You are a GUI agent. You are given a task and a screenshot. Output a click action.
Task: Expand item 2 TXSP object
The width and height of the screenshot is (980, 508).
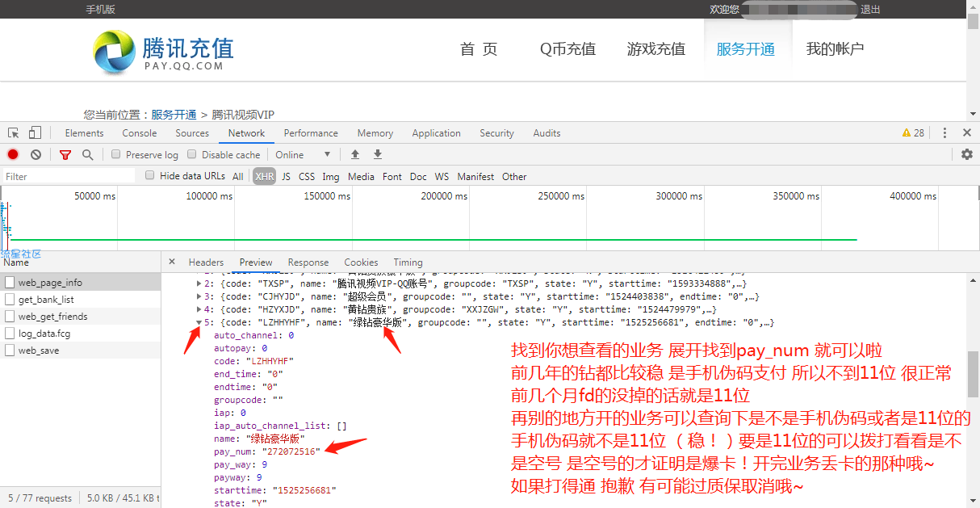pyautogui.click(x=199, y=284)
